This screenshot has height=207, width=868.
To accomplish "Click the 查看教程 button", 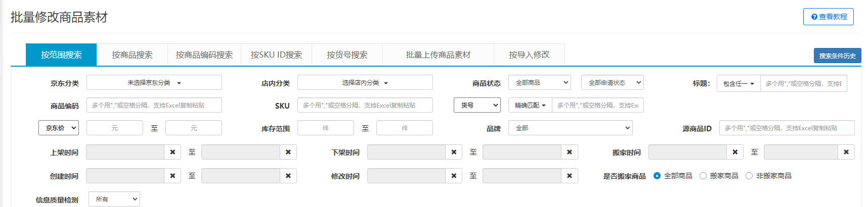I will coord(828,17).
